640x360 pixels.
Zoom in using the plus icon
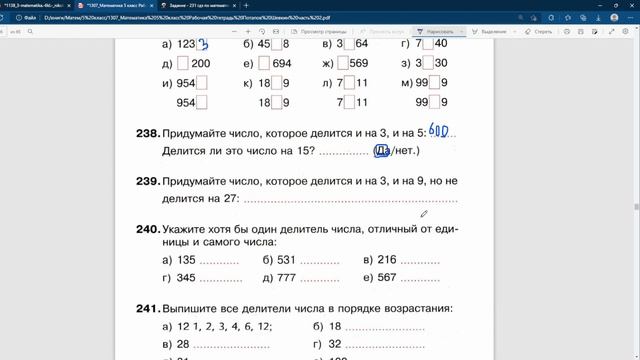pyautogui.click(x=248, y=31)
